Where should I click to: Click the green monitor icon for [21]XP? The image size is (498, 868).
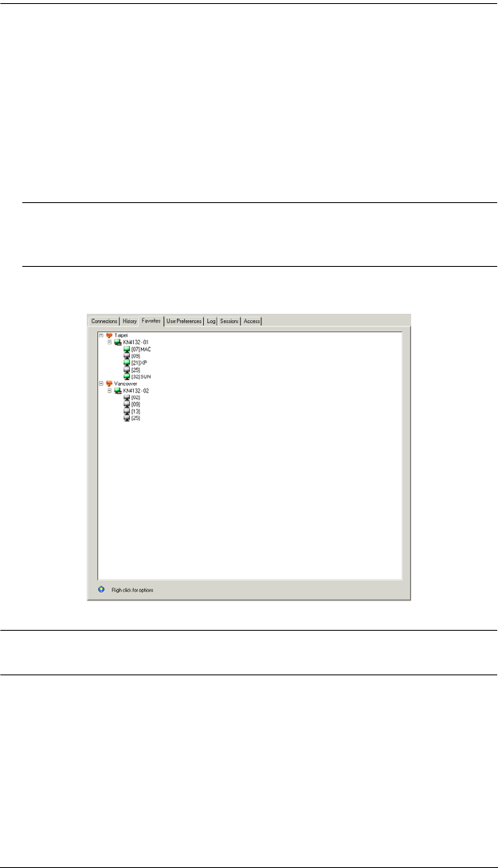coord(126,363)
